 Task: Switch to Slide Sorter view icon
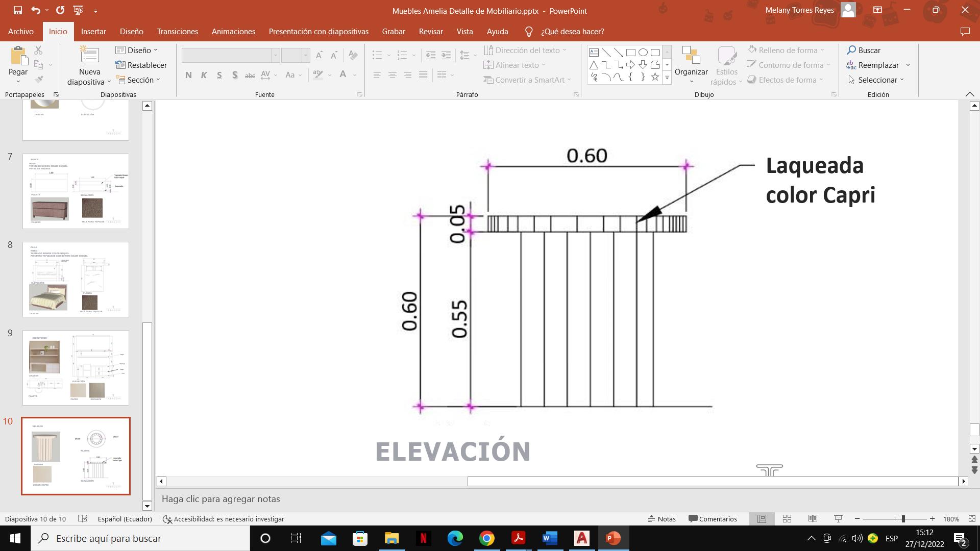click(787, 519)
